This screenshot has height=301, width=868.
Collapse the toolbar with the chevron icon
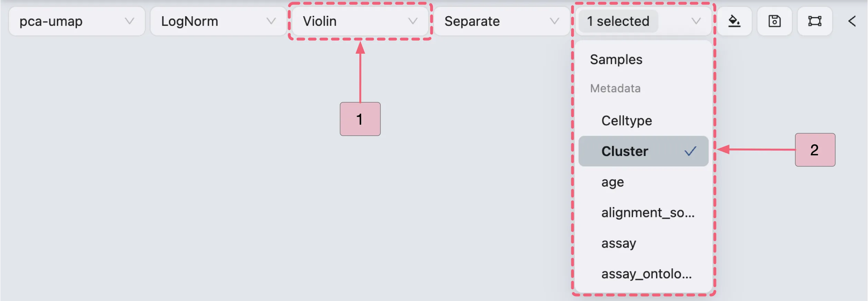852,21
